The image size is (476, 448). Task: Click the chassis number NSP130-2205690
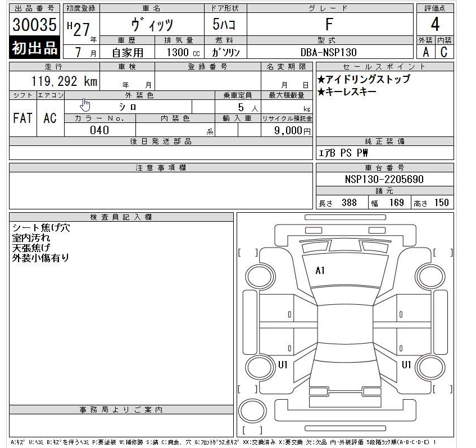coord(384,180)
